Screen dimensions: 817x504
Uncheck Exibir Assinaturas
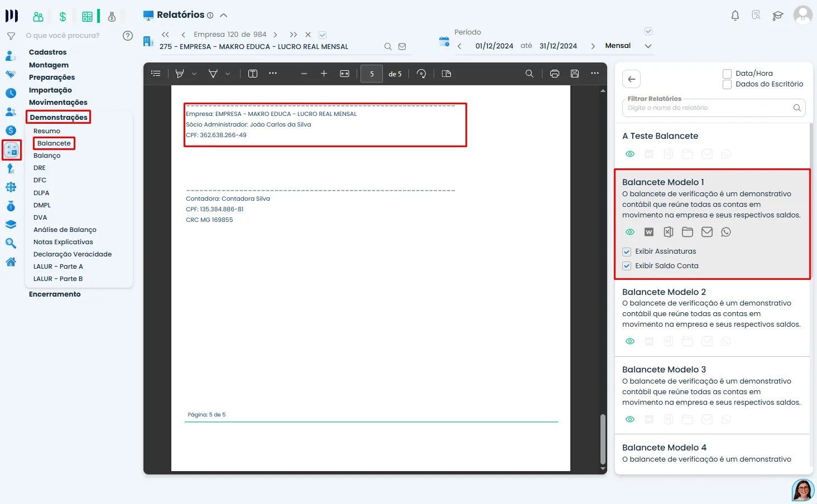627,252
